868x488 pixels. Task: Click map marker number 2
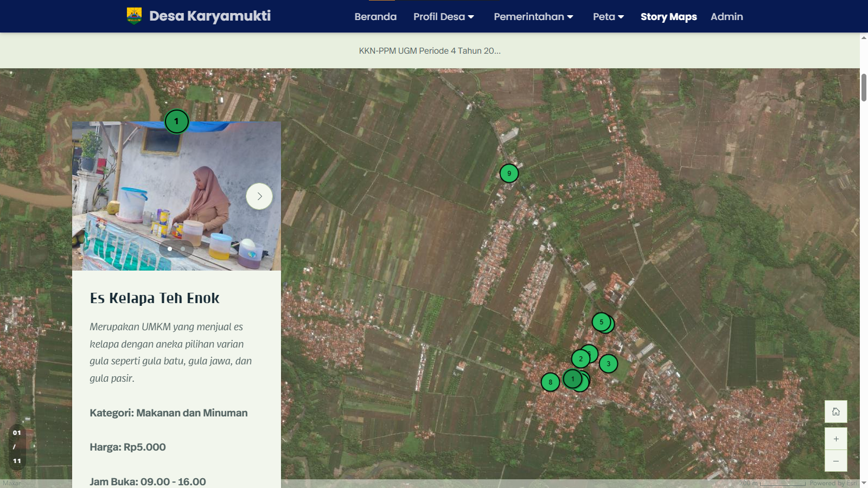(580, 359)
